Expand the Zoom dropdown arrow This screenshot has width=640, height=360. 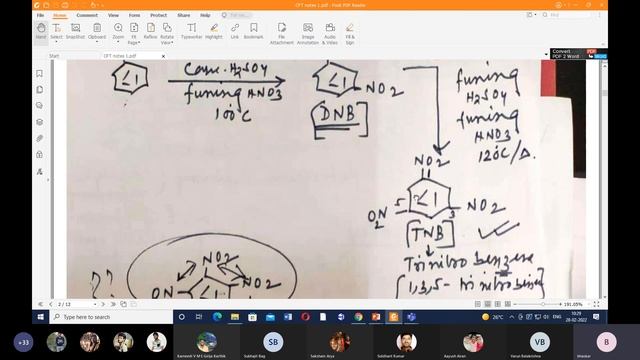[x=118, y=42]
